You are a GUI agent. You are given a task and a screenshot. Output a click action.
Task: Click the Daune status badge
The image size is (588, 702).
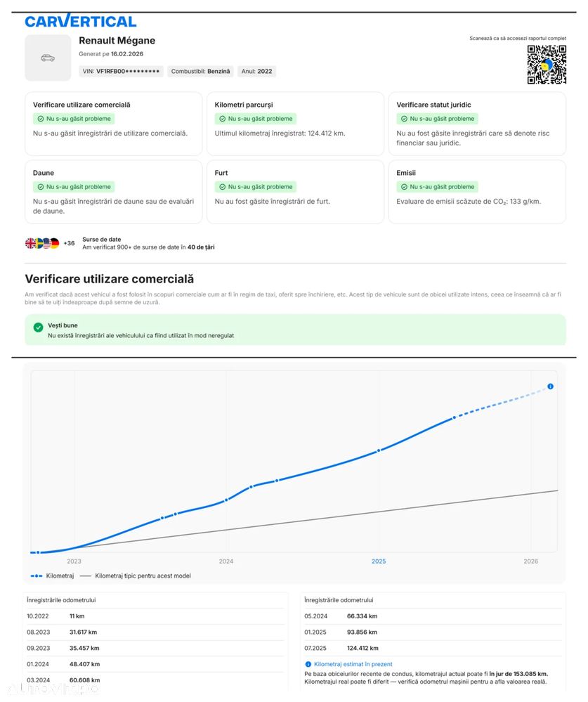point(74,187)
